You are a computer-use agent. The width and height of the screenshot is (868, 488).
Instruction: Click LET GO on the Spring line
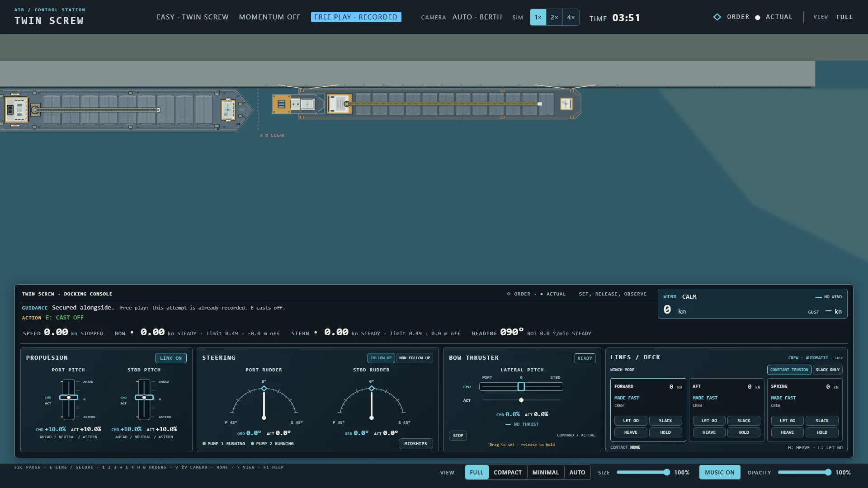[787, 421]
